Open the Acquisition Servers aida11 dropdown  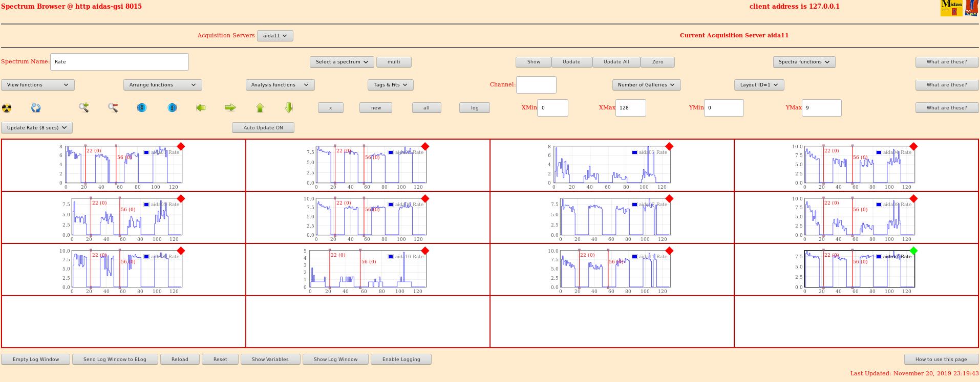[275, 36]
